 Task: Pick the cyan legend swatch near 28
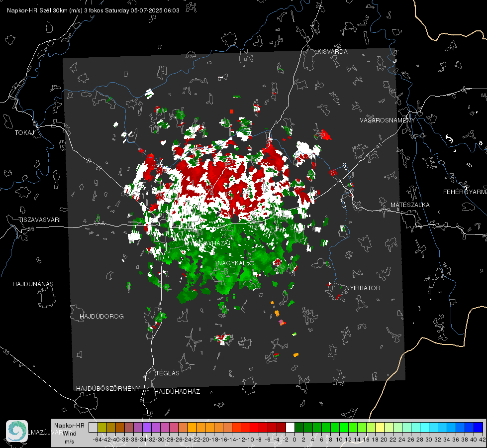[x=425, y=427]
